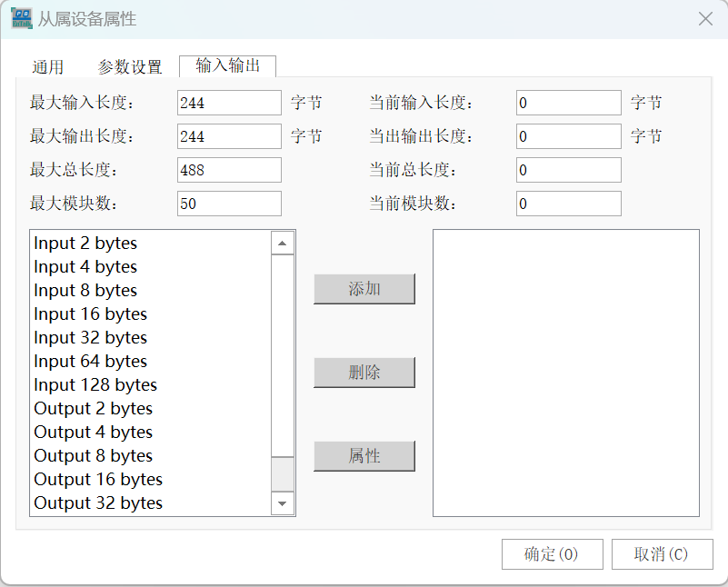Screen dimensions: 728x587
Task: Click the app icon in title bar
Action: point(21,18)
